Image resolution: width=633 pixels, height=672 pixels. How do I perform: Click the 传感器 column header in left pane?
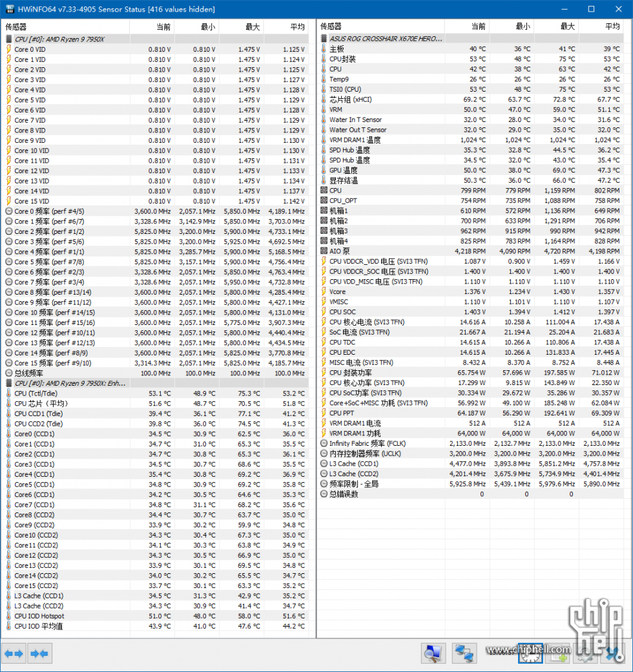[x=65, y=26]
